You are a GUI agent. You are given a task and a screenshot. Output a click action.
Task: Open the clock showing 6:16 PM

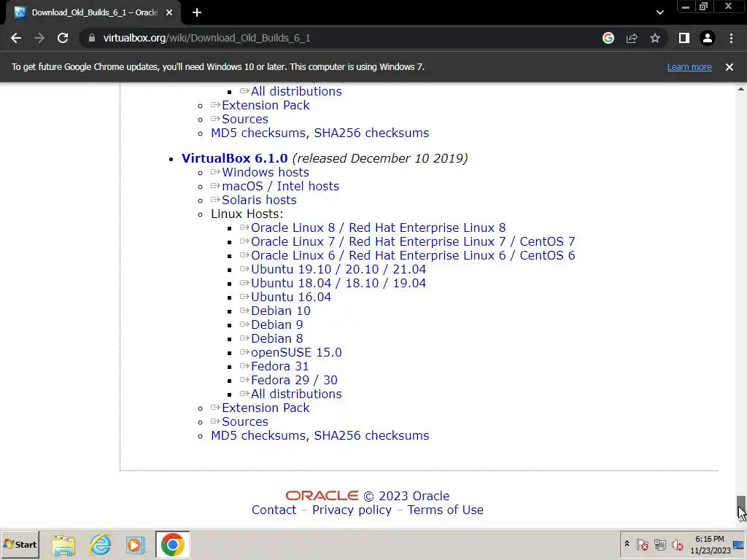(x=710, y=545)
